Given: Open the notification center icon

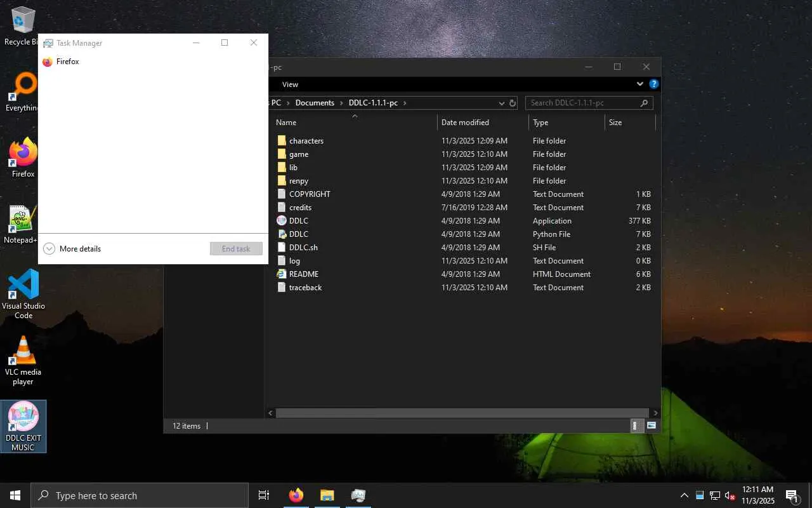Looking at the screenshot, I should (x=792, y=495).
